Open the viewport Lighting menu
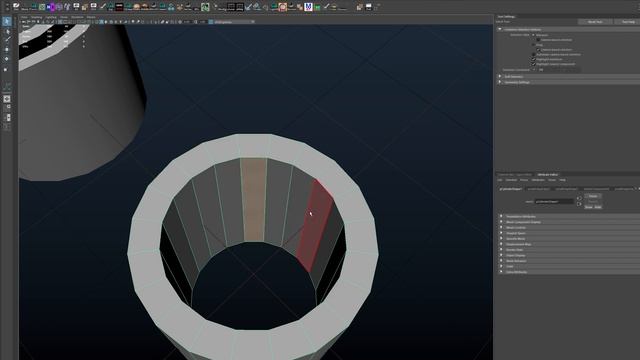This screenshot has width=640, height=360. coord(51,18)
